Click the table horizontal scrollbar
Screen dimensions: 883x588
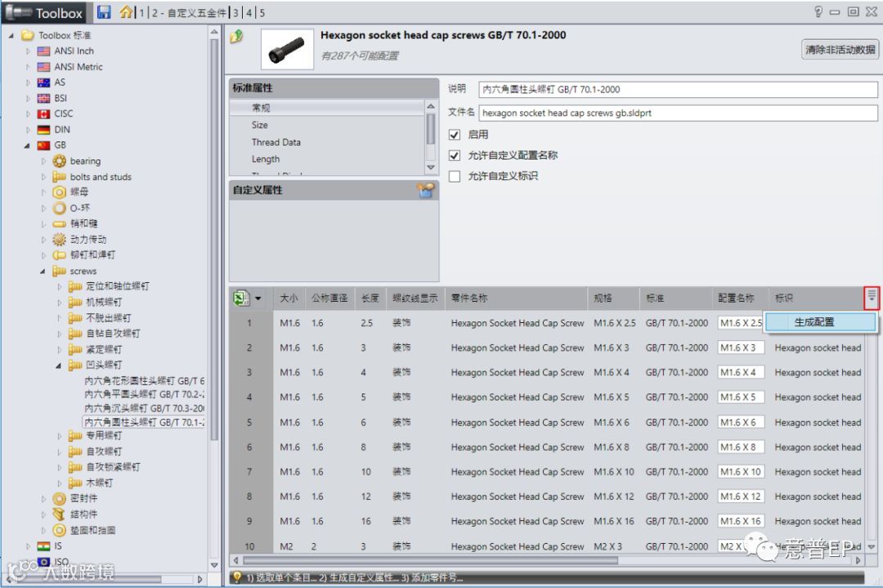click(x=430, y=560)
